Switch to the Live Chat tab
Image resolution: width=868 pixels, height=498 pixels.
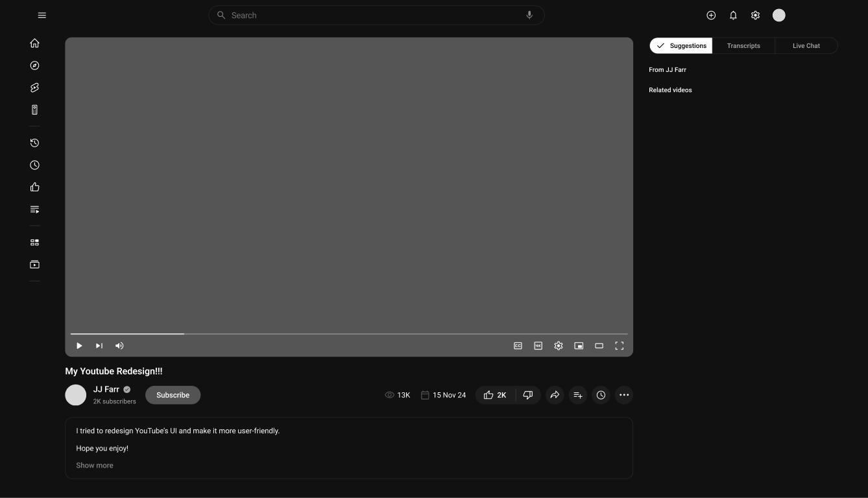tap(806, 45)
